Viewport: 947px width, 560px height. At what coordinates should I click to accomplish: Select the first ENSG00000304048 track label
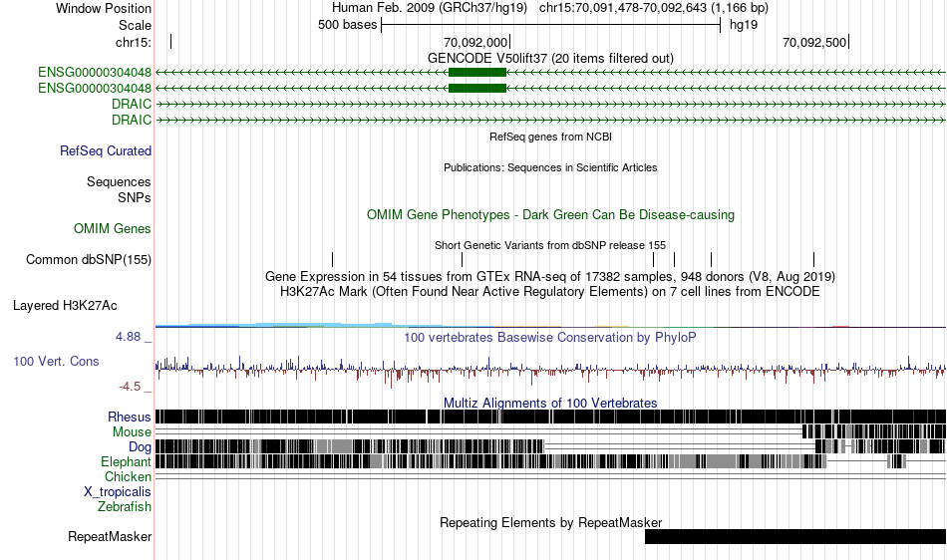pyautogui.click(x=95, y=73)
